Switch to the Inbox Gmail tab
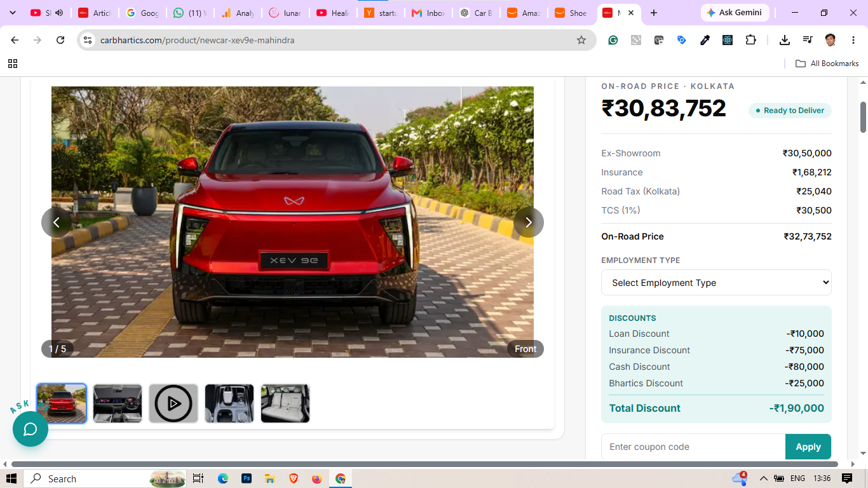Viewport: 868px width, 488px height. [429, 13]
